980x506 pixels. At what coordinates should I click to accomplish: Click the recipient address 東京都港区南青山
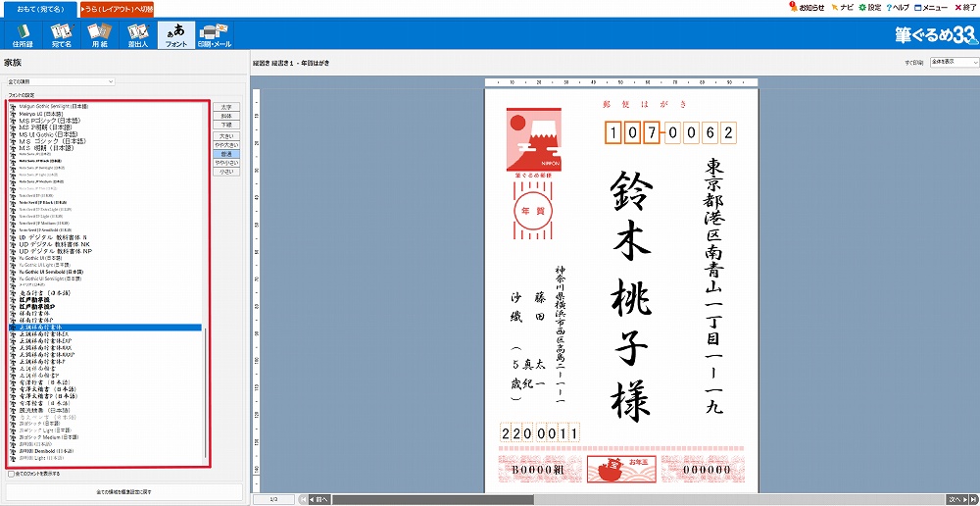[x=713, y=285]
